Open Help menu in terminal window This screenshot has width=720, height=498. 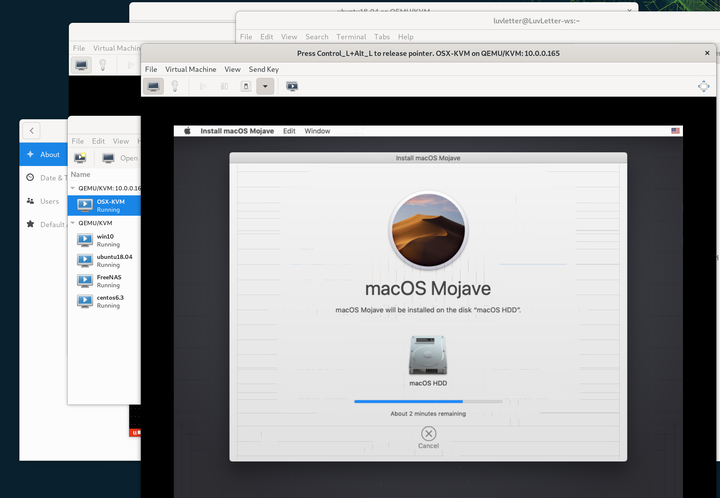click(405, 37)
